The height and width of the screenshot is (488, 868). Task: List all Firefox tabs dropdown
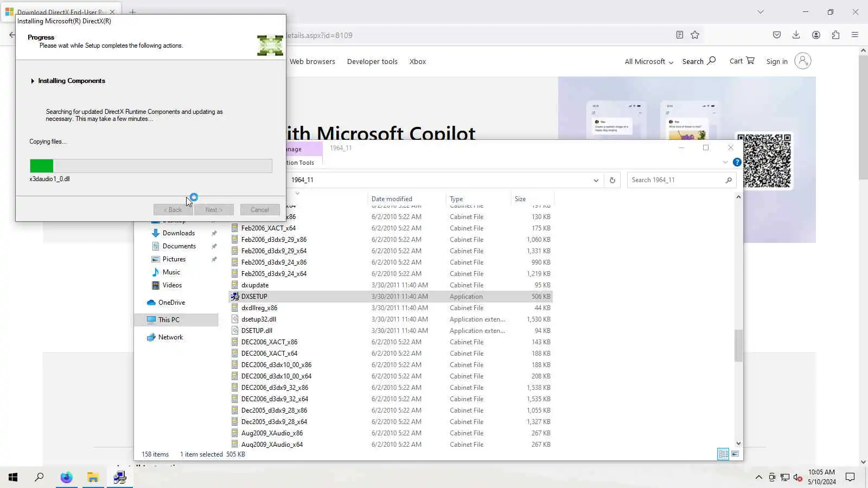click(x=761, y=12)
